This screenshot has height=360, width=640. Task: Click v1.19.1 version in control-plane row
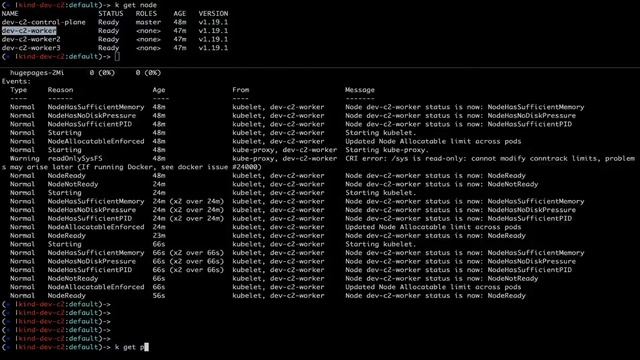pos(213,22)
